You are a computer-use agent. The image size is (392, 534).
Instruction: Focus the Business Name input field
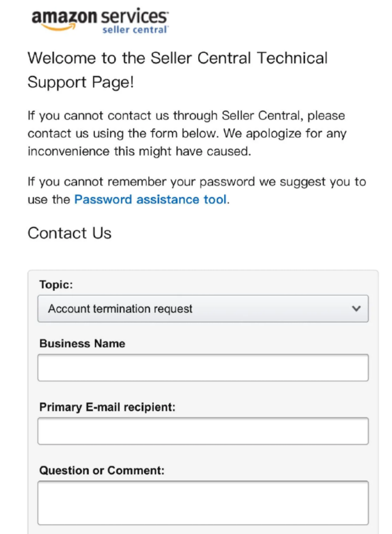tap(202, 368)
